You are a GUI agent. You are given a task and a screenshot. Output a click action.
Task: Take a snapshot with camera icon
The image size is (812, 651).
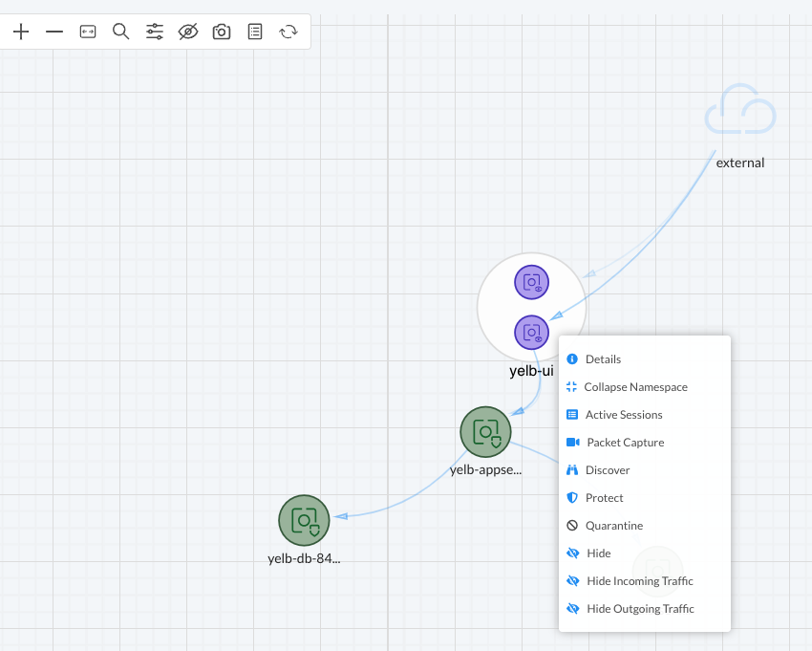(x=222, y=32)
